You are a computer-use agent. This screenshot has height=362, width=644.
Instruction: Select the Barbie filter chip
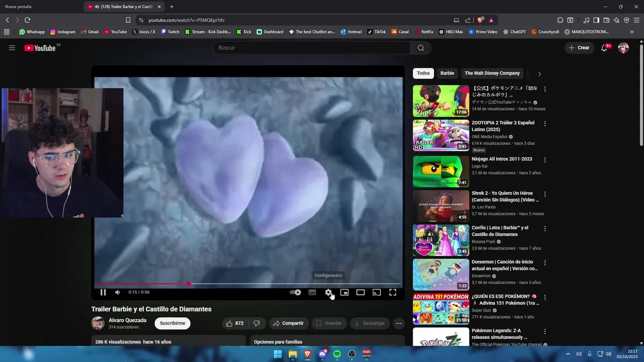[447, 73]
